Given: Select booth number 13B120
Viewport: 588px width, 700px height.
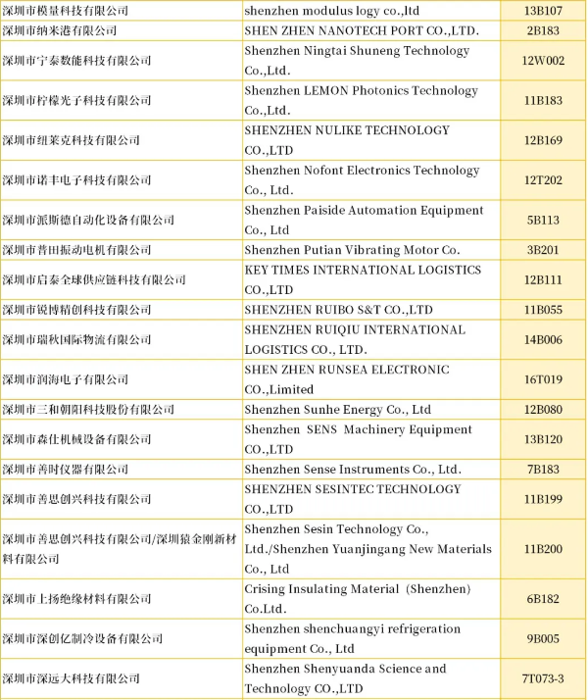Looking at the screenshot, I should (x=543, y=439).
